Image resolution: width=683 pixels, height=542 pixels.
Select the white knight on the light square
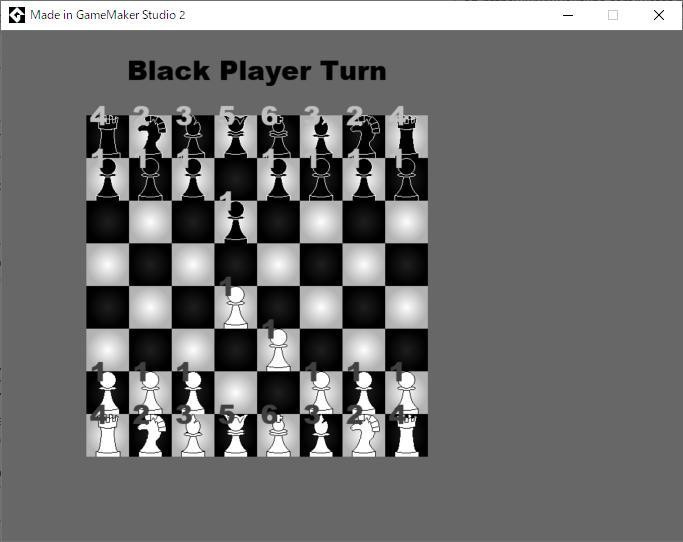pos(364,435)
